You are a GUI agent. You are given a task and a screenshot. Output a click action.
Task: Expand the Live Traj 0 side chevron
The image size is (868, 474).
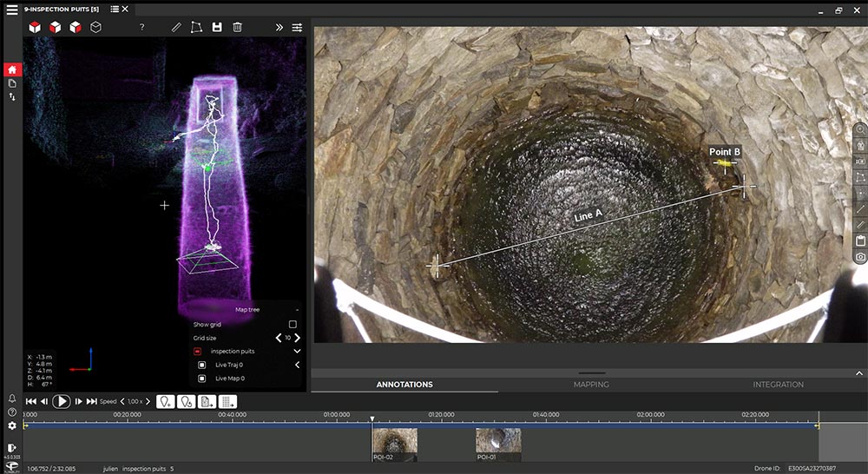[x=297, y=365]
